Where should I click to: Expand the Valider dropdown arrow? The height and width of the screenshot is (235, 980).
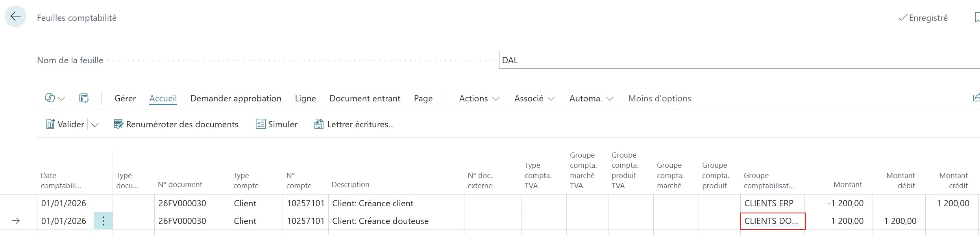click(x=95, y=125)
